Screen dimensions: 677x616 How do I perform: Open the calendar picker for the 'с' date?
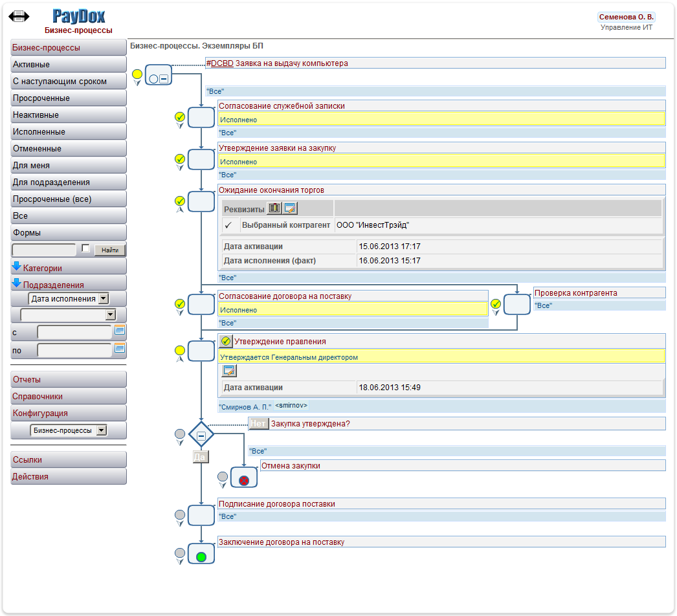(x=120, y=330)
